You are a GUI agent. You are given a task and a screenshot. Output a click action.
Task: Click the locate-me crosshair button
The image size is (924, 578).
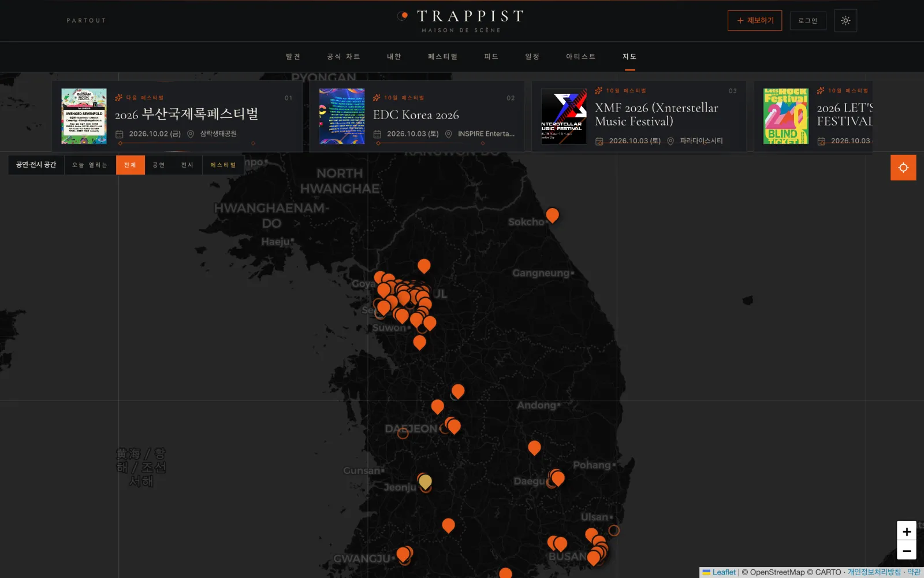(903, 168)
